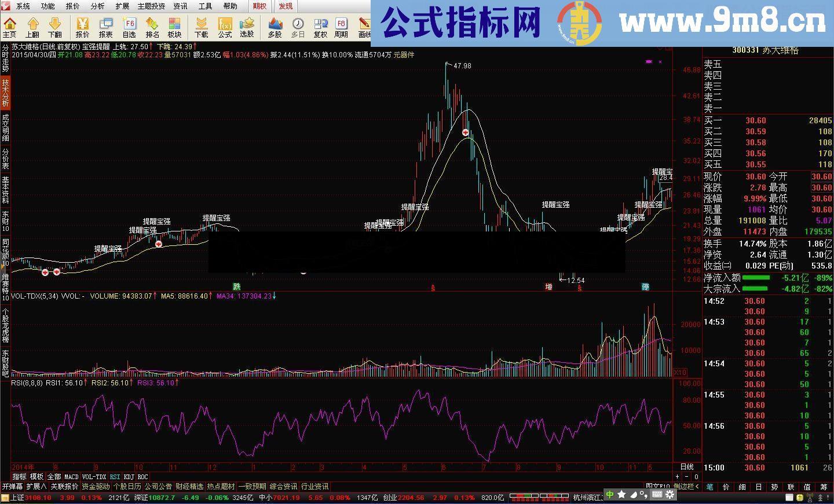Viewport: 834px width, 504px height.
Task: Open the 报价 quotes icon
Action: (x=81, y=26)
